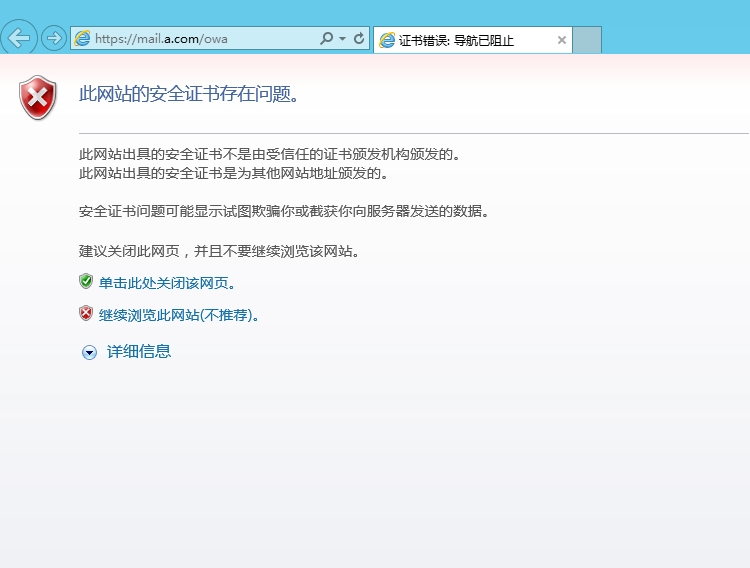This screenshot has height=568, width=750.
Task: Click the link 单击此处关闭该网页
Action: (167, 283)
